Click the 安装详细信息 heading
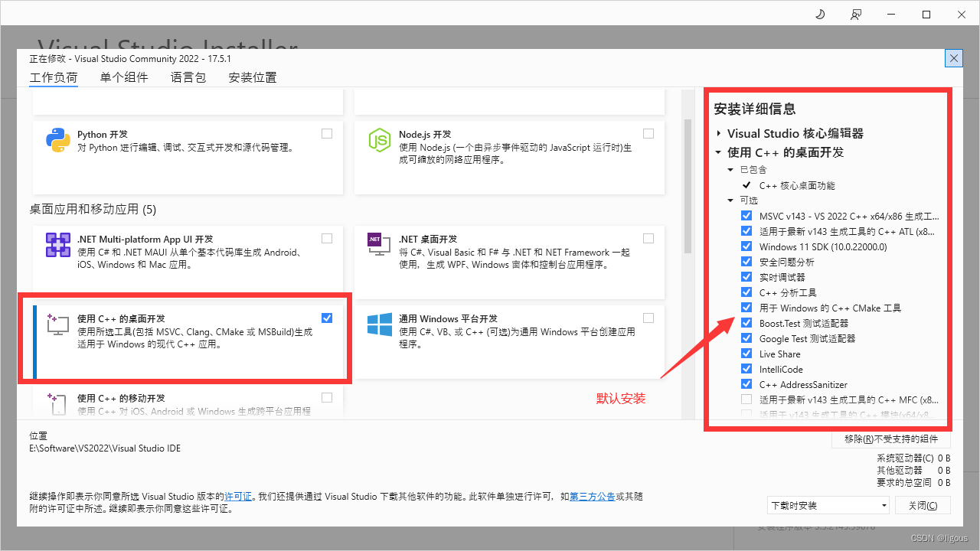Screen dimensions: 980x551 pyautogui.click(x=755, y=109)
